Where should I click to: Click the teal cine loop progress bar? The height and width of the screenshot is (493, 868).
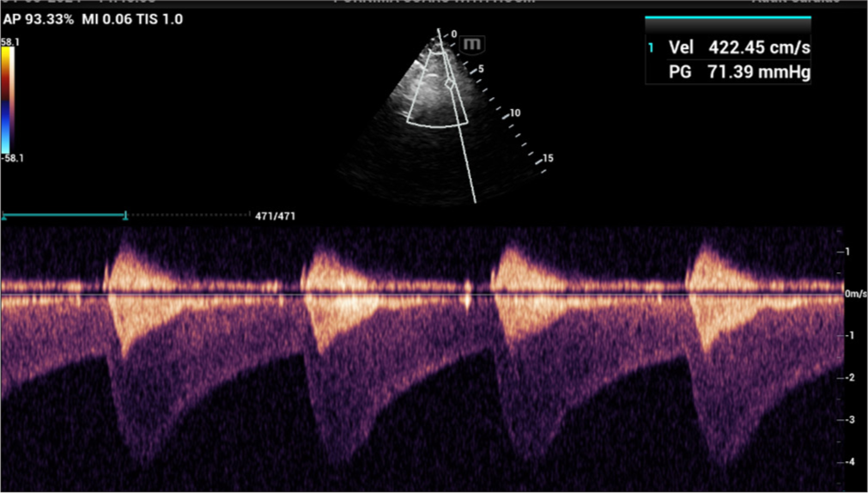pos(64,215)
